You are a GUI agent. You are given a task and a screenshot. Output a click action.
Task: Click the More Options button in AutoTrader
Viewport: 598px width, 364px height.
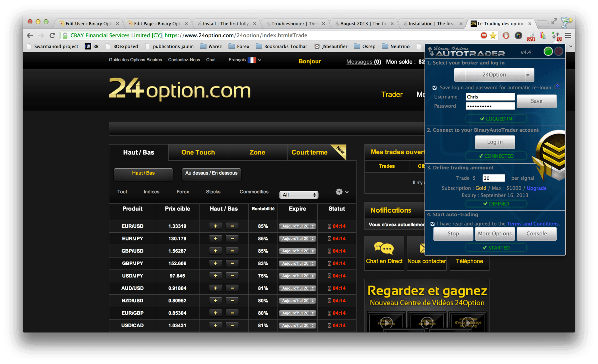(x=495, y=233)
